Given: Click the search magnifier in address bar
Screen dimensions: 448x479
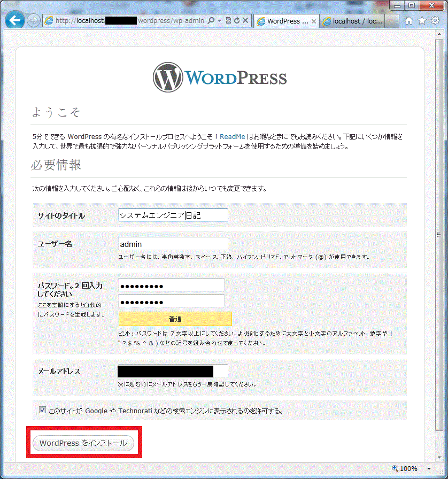Looking at the screenshot, I should click(x=211, y=20).
